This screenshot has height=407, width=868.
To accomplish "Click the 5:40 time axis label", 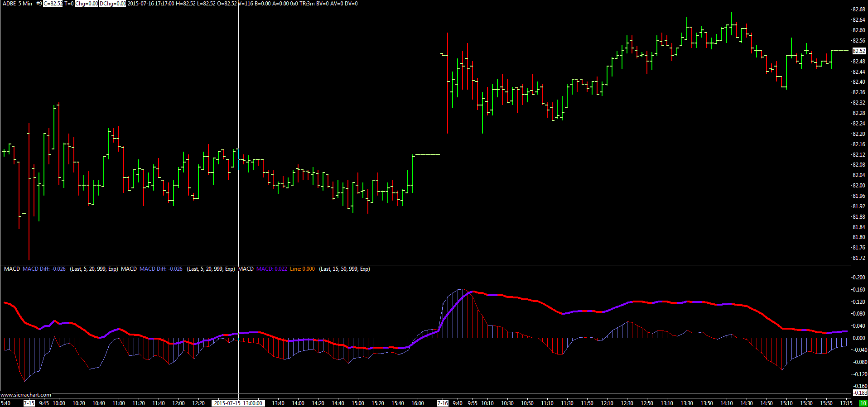I will (6, 403).
